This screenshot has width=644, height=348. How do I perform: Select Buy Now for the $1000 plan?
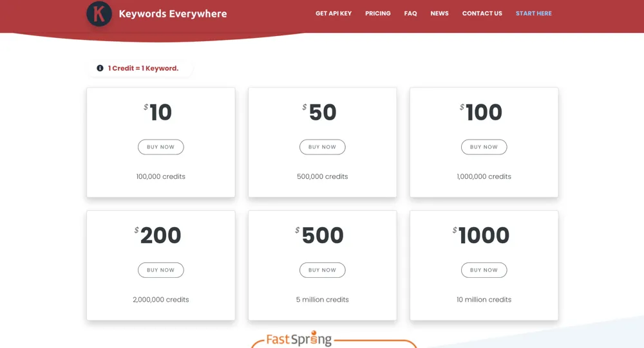[x=484, y=270]
